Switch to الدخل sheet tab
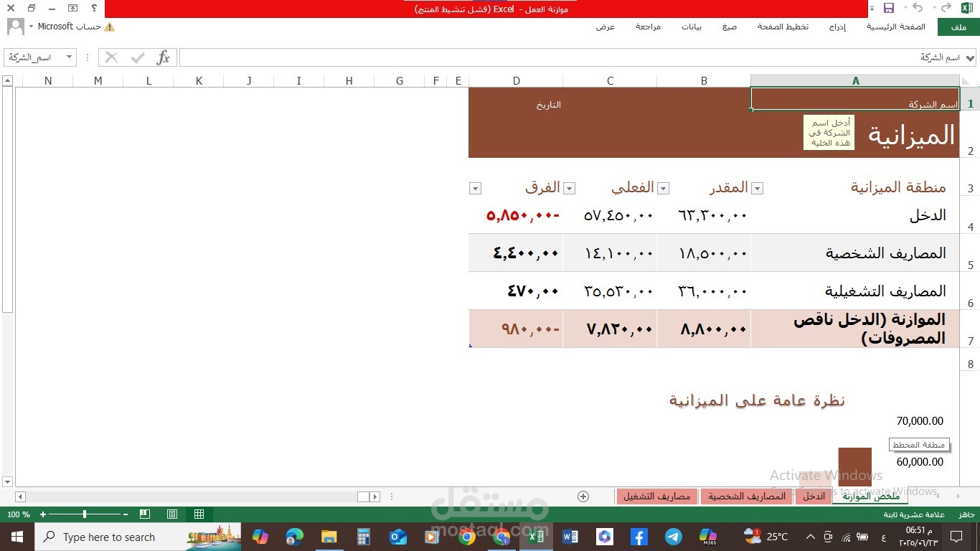 pyautogui.click(x=814, y=496)
